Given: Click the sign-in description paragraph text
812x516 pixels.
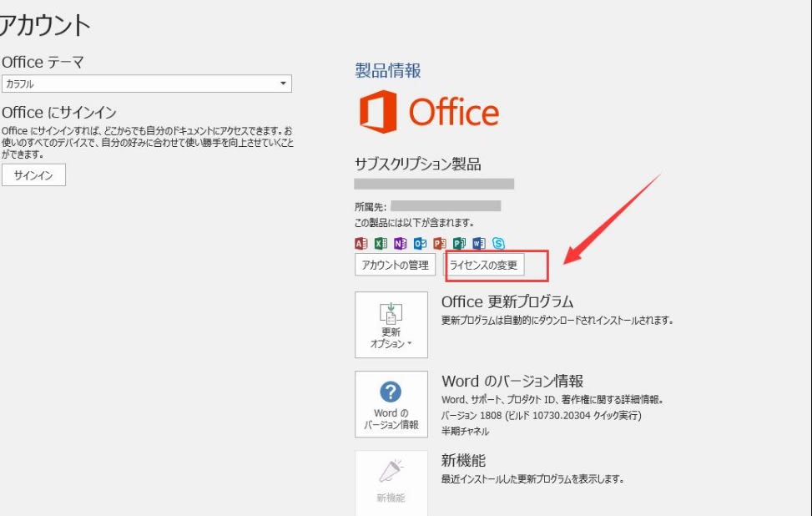Looking at the screenshot, I should click(148, 142).
